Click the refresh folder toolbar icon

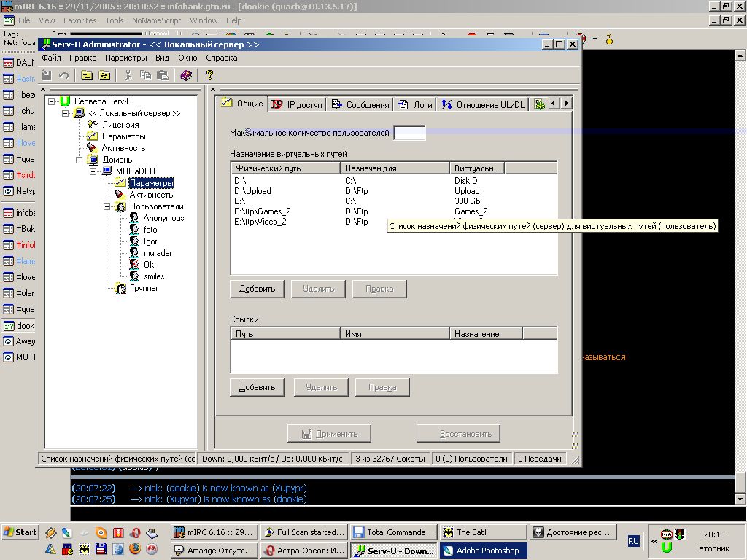click(x=104, y=75)
